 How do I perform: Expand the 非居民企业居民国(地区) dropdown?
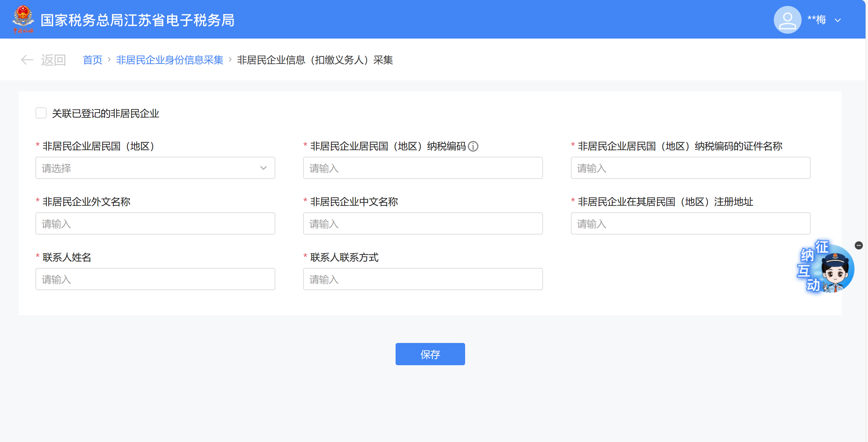(x=155, y=168)
